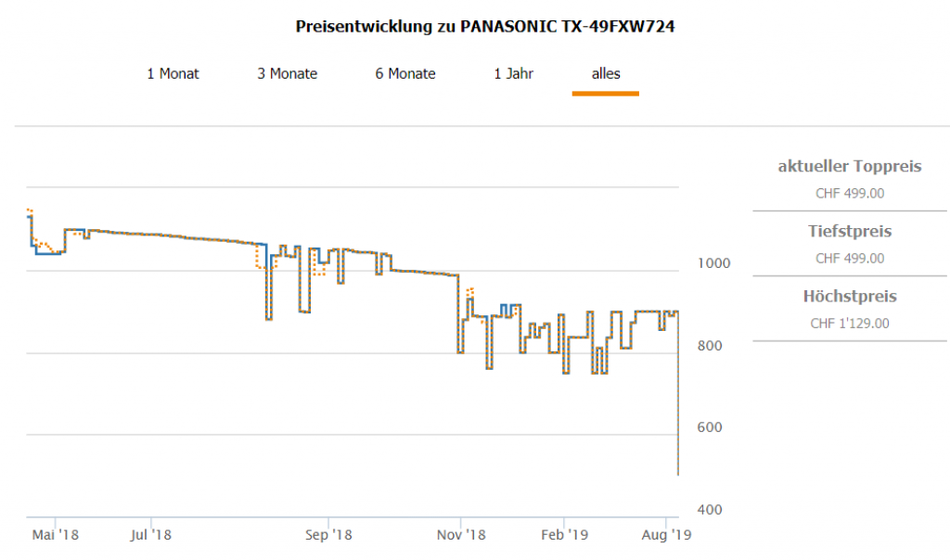
Task: Click the Mai '18 axis label
Action: click(55, 535)
